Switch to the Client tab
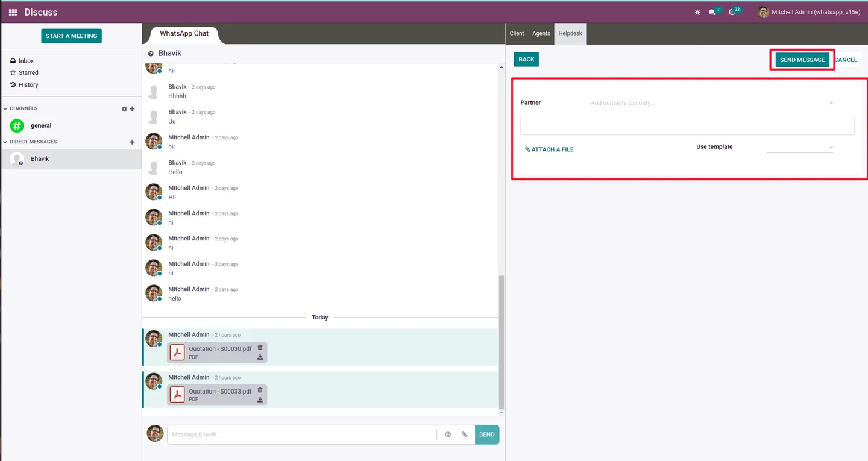The image size is (868, 461). coord(517,33)
